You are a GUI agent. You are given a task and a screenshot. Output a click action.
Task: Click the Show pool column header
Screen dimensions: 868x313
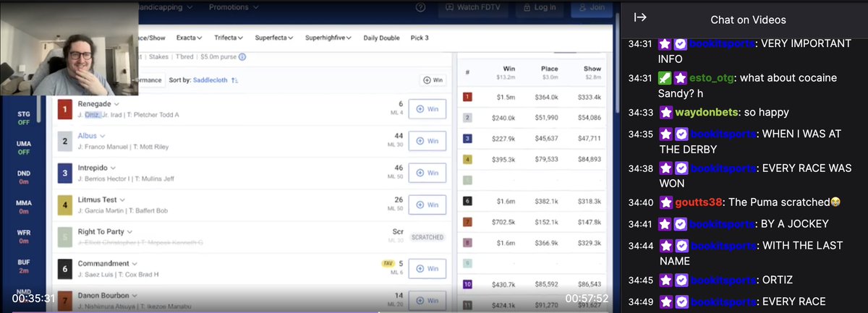592,72
